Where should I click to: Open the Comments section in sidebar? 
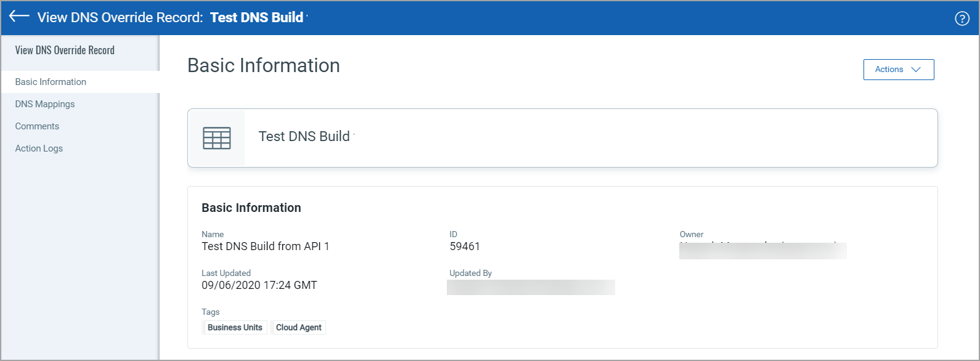[37, 126]
